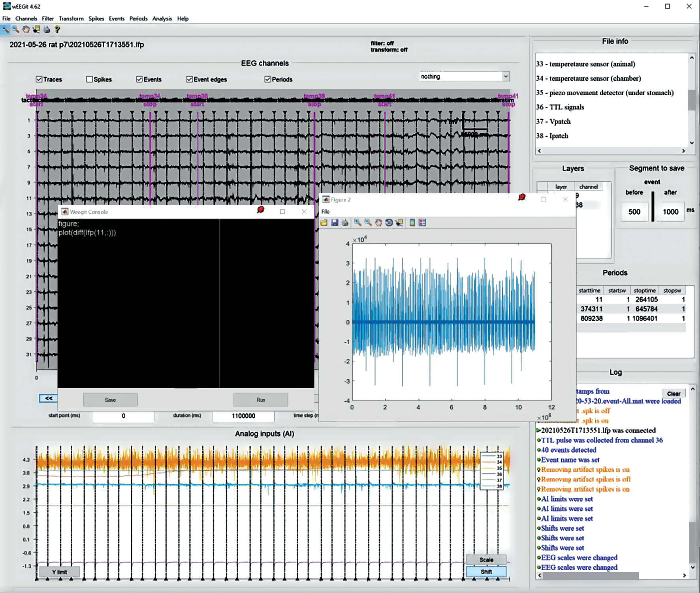Image resolution: width=700 pixels, height=593 pixels.
Task: Insert colorbar using Figure 2 toolbar icon
Action: point(412,223)
